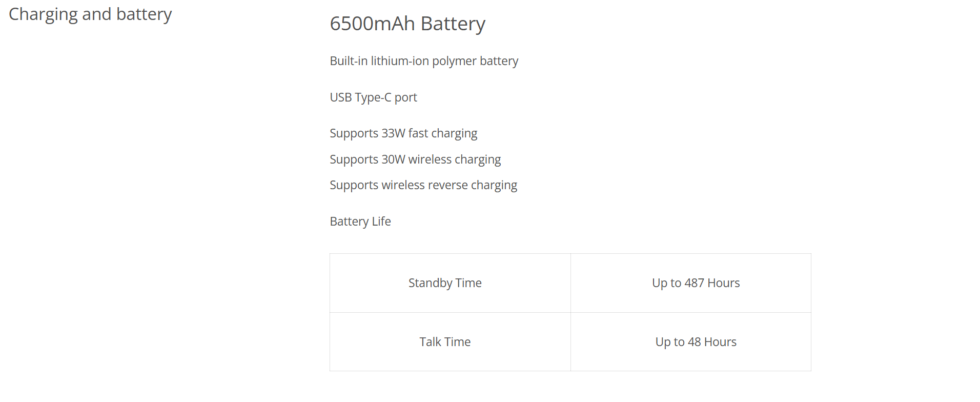This screenshot has height=402, width=980.
Task: Click the word reverse in charging line
Action: click(448, 185)
